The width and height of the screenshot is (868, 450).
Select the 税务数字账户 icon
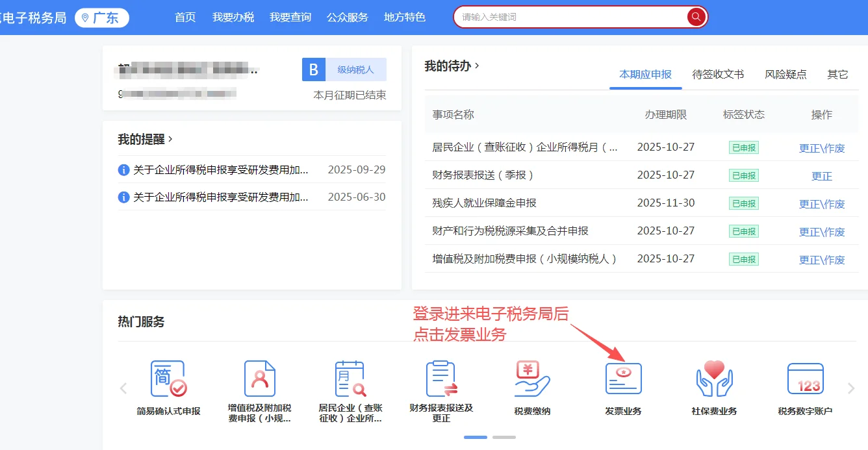point(805,378)
